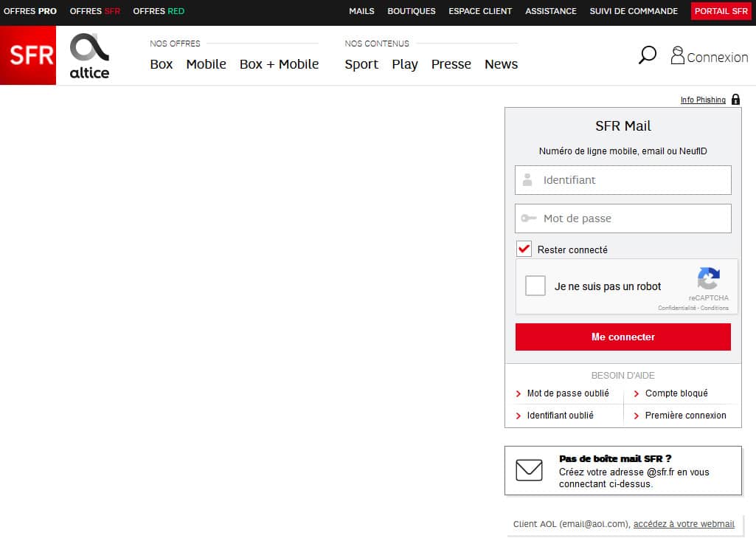Click the Numéro de ligne mobile instruction text
Screen dimensions: 756x544
(x=623, y=151)
